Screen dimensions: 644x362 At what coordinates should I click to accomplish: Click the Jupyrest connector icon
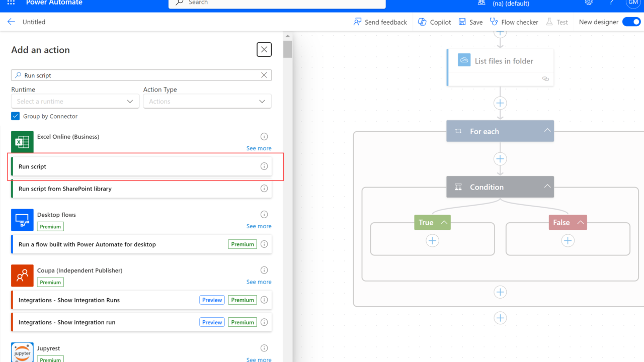pyautogui.click(x=22, y=352)
